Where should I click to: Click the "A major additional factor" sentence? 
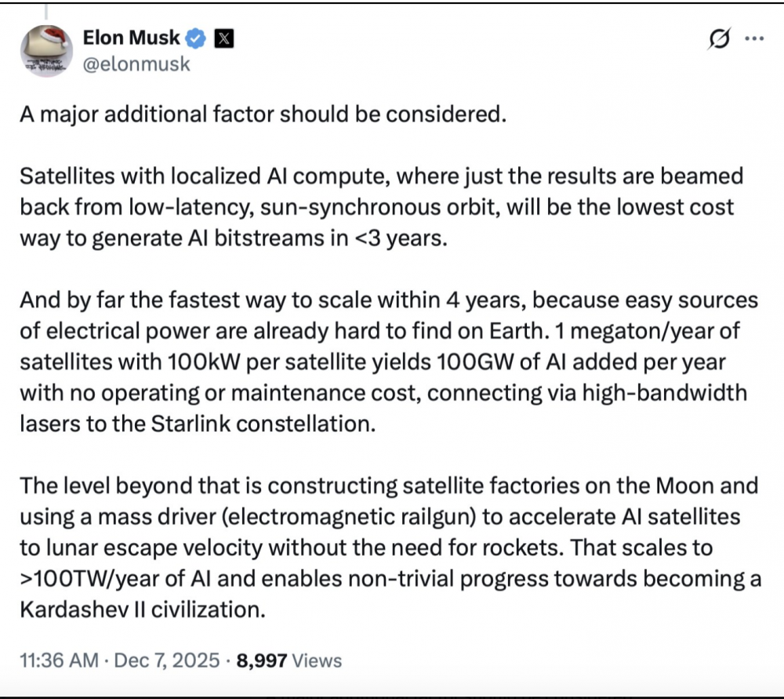260,114
